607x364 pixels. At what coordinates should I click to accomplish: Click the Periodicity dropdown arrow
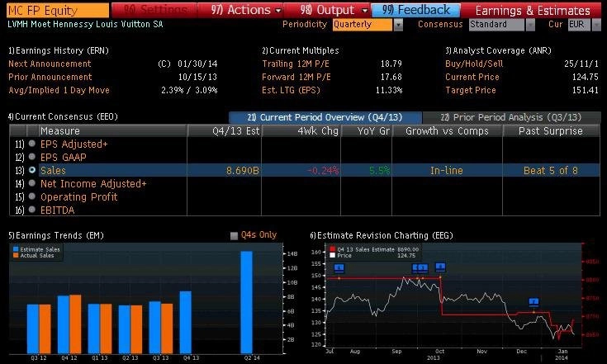tap(398, 25)
